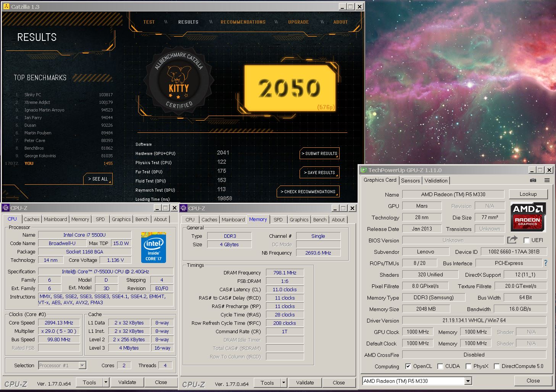556x392 pixels.
Task: Click the GPU-Z screenshot camera icon
Action: (x=533, y=180)
